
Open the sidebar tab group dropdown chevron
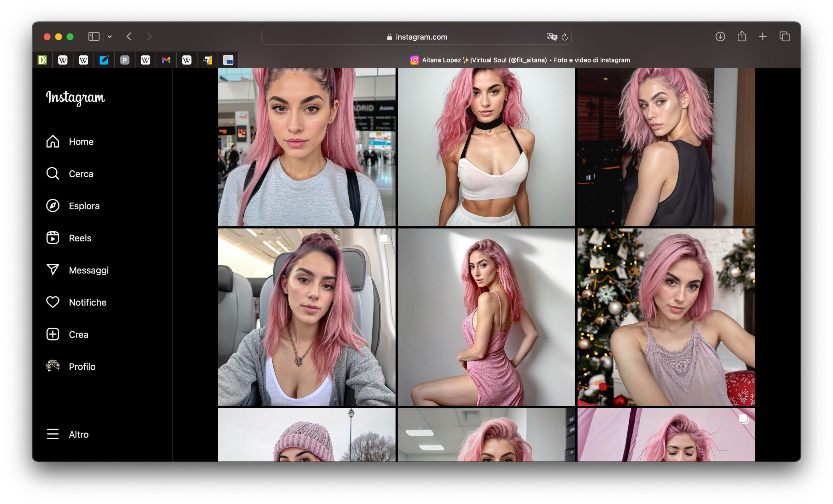click(x=110, y=36)
